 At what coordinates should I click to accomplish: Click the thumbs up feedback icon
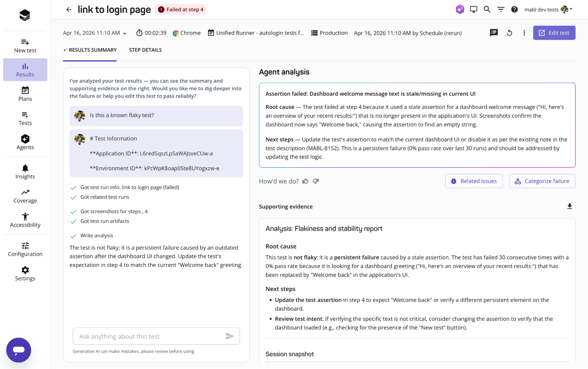click(x=306, y=181)
